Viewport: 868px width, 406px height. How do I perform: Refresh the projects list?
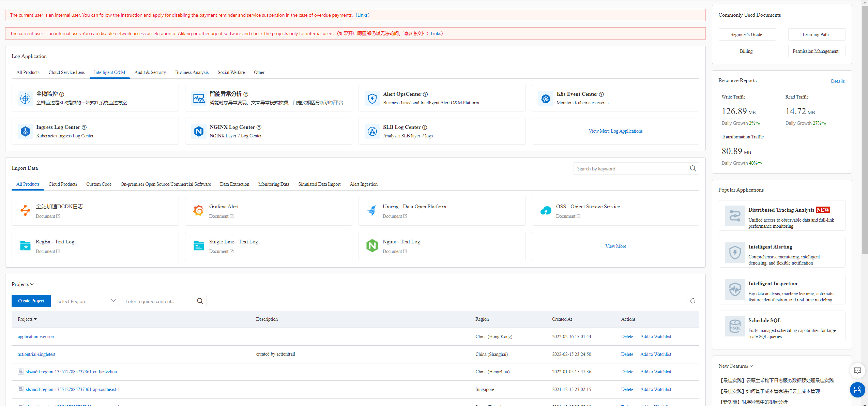693,301
